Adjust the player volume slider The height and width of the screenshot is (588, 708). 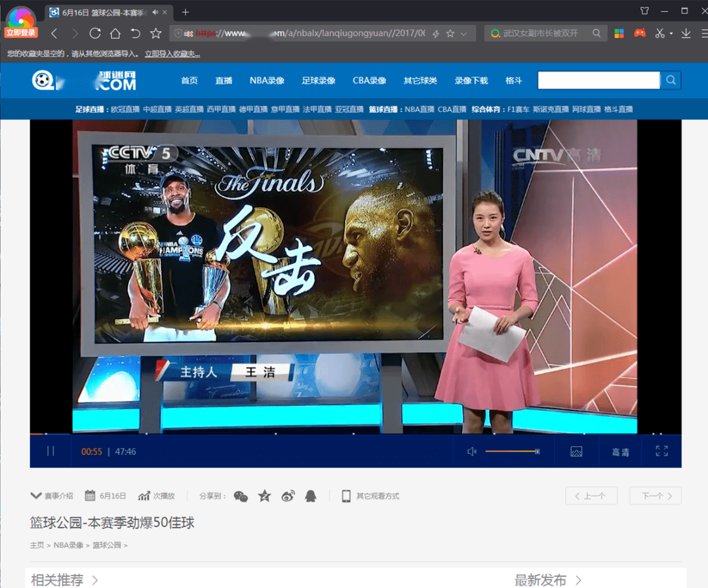coord(511,451)
